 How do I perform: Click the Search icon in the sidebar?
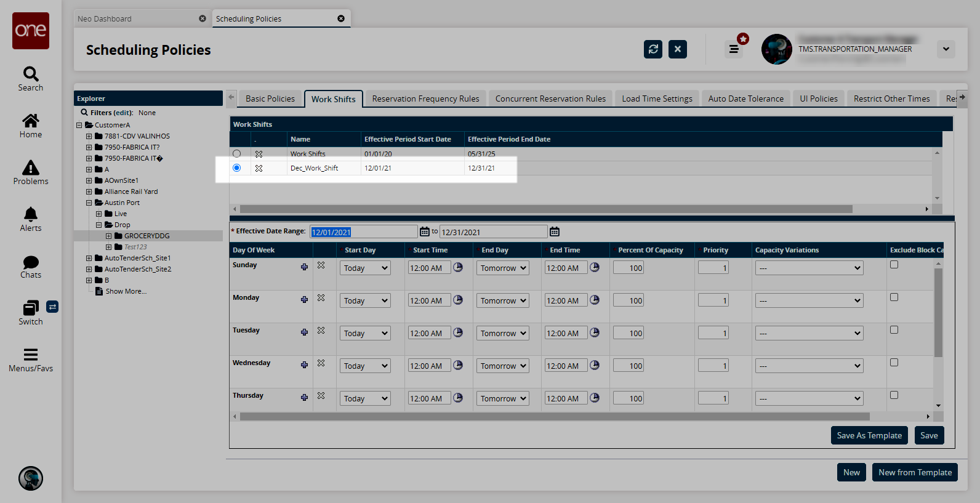(x=30, y=74)
